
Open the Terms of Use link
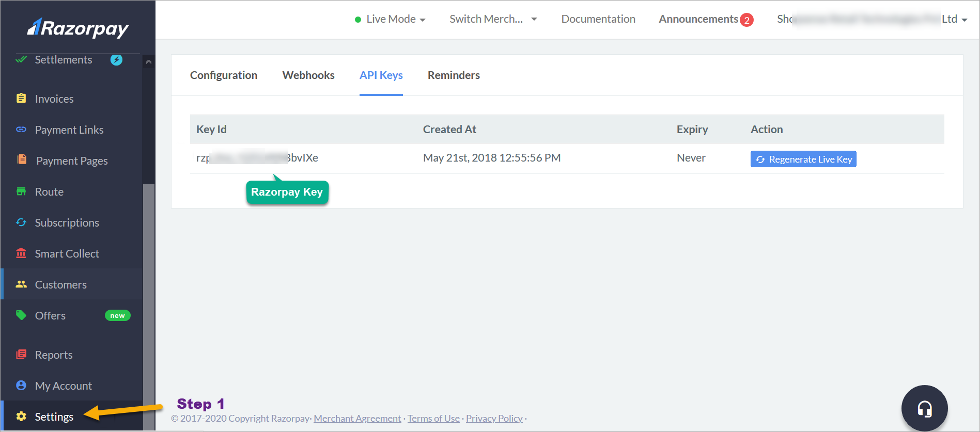(x=433, y=419)
